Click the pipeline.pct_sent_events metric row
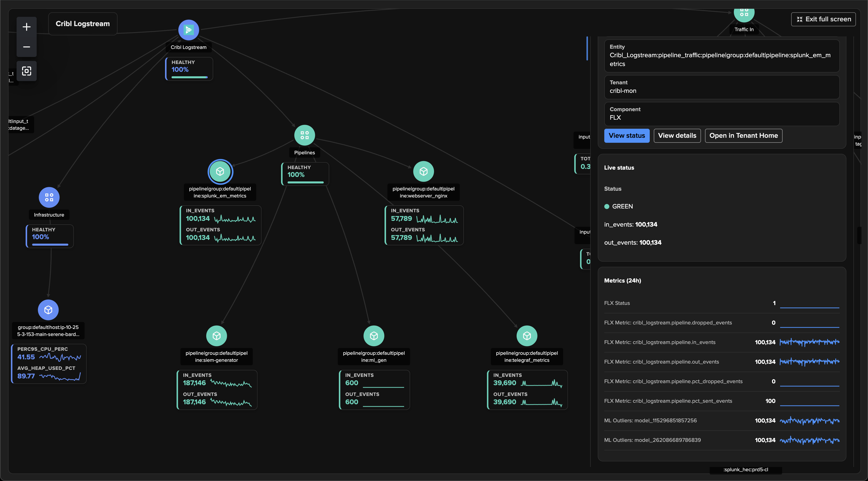The width and height of the screenshot is (868, 481). pyautogui.click(x=722, y=401)
